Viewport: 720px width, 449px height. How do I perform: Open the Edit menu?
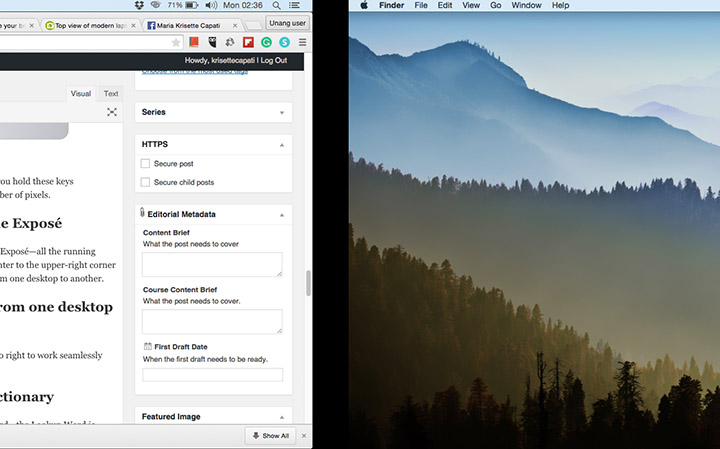click(445, 6)
